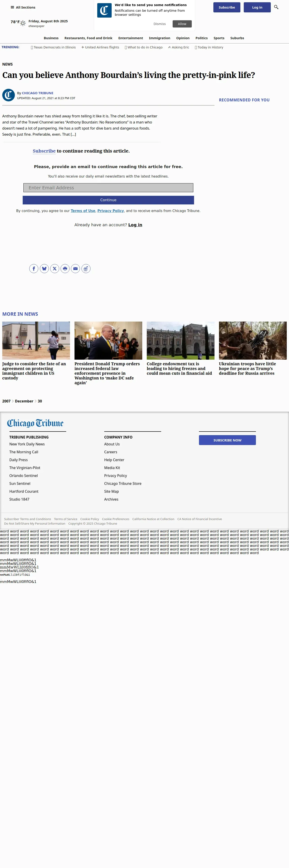Allow browser notifications
289x868 pixels.
point(182,24)
